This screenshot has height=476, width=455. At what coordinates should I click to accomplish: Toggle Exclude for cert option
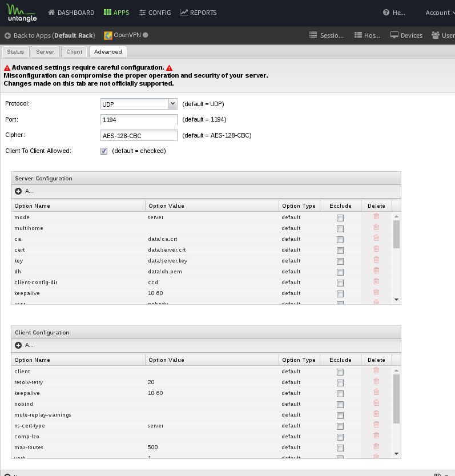coord(340,251)
